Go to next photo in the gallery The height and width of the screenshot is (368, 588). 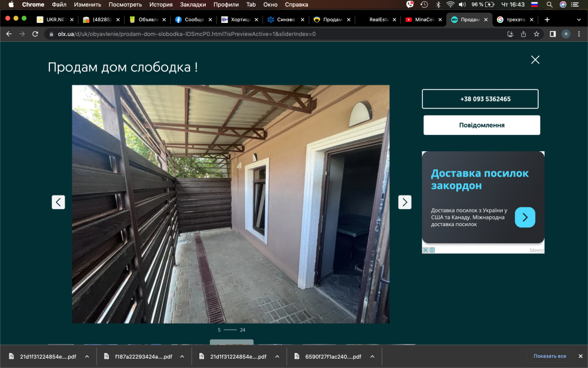[405, 202]
